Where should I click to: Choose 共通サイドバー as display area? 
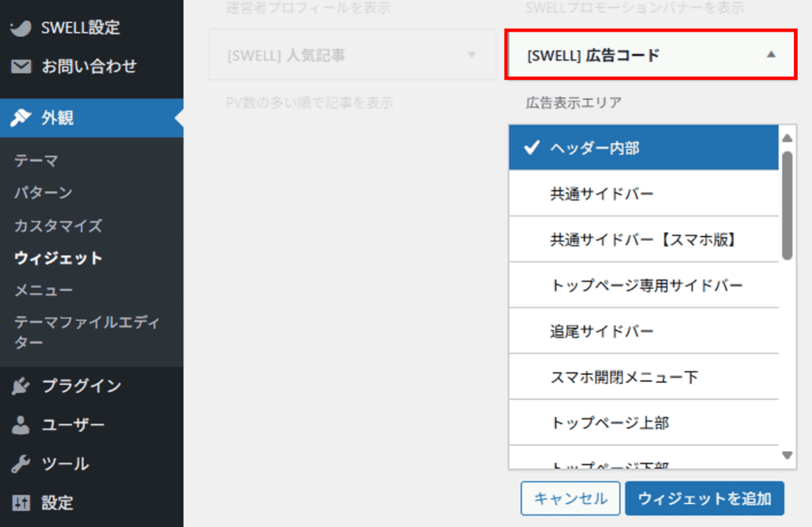643,193
